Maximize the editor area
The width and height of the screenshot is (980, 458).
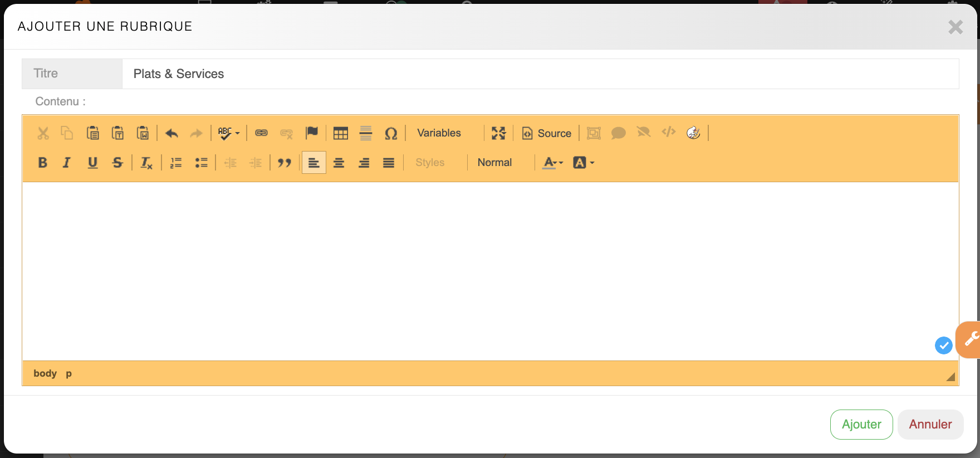pyautogui.click(x=498, y=133)
